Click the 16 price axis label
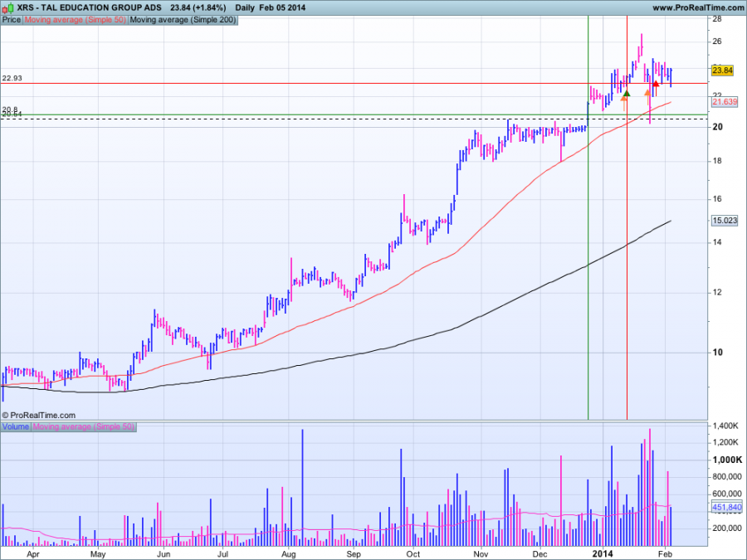 click(717, 199)
